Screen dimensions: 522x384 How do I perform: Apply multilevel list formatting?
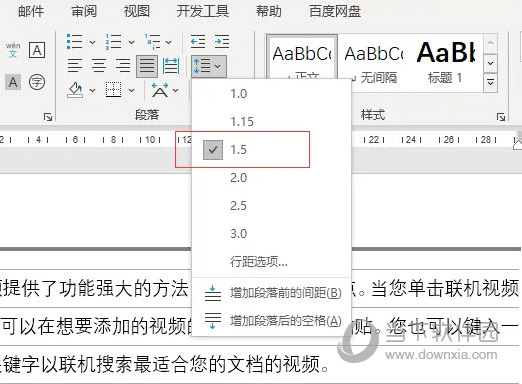[x=153, y=42]
